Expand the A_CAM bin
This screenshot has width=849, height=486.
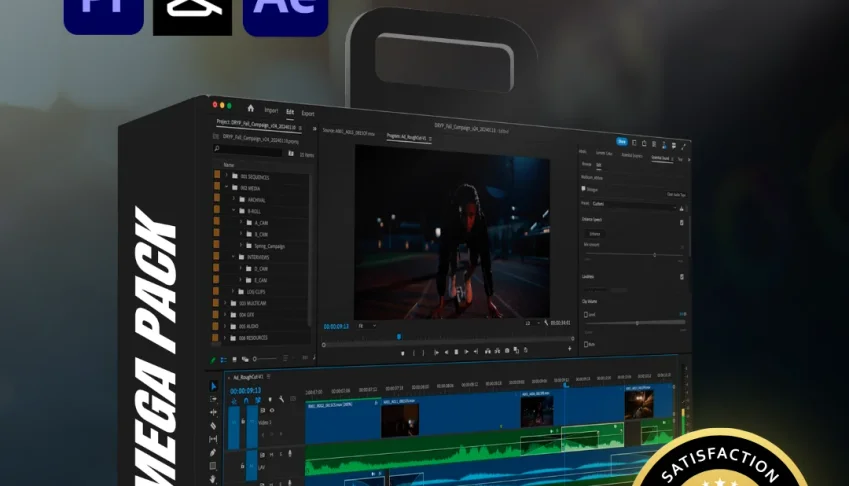click(x=241, y=222)
